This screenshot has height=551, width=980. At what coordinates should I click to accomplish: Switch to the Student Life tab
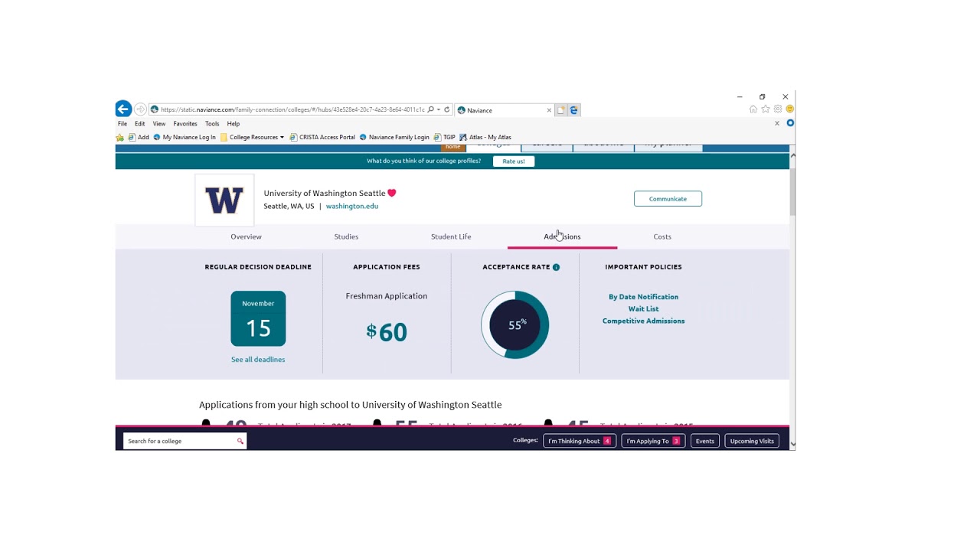(451, 236)
